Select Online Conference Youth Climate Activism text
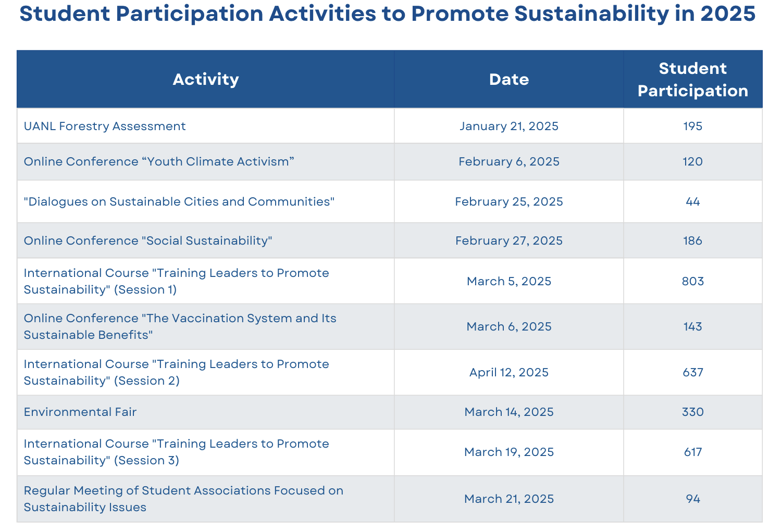 point(159,161)
